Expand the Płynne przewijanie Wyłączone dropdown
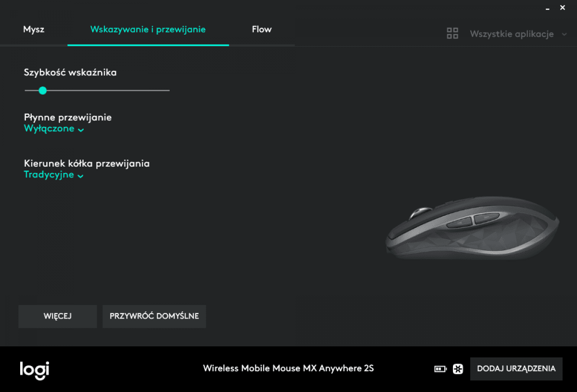Screen dimensions: 577x392 [54, 129]
